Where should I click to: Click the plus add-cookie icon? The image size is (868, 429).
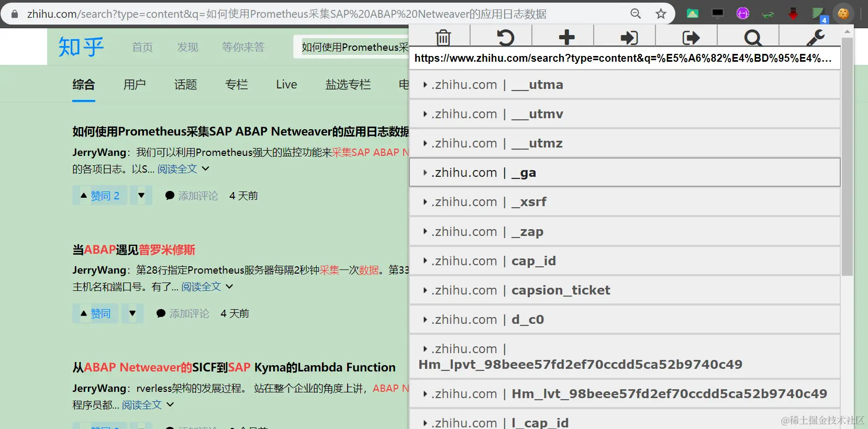coord(566,37)
